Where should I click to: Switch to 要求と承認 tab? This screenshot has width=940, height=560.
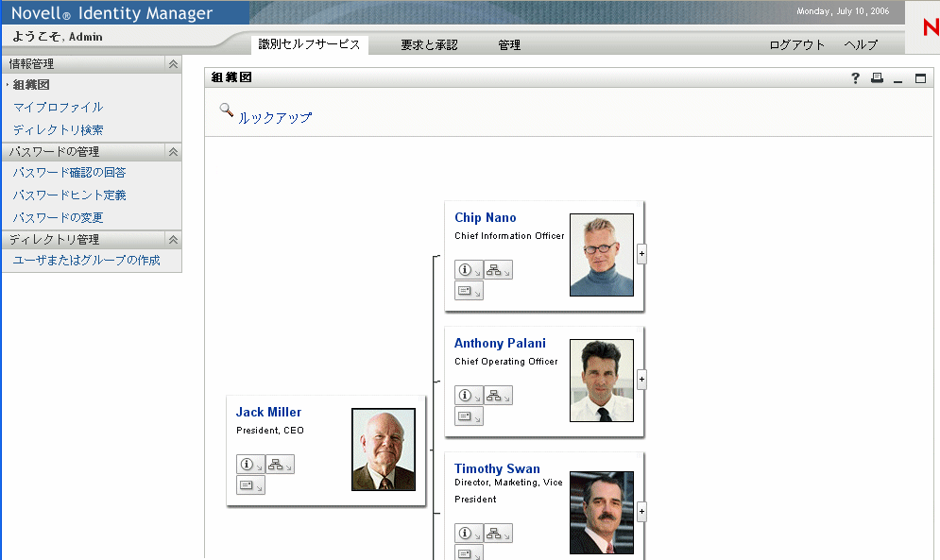click(x=429, y=45)
